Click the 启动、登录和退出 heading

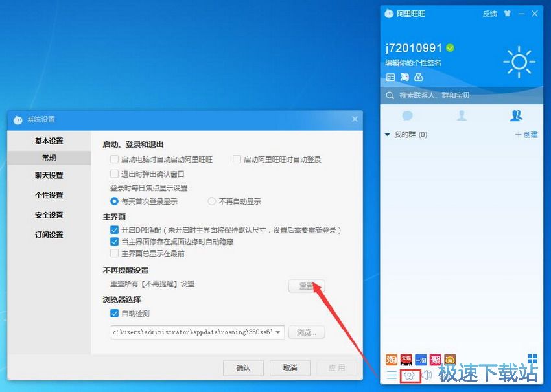click(x=133, y=144)
